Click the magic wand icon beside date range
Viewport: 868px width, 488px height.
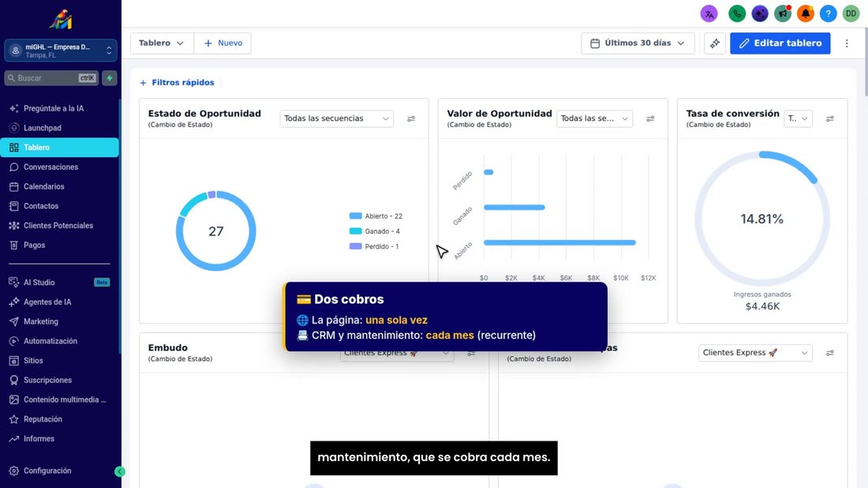[715, 43]
